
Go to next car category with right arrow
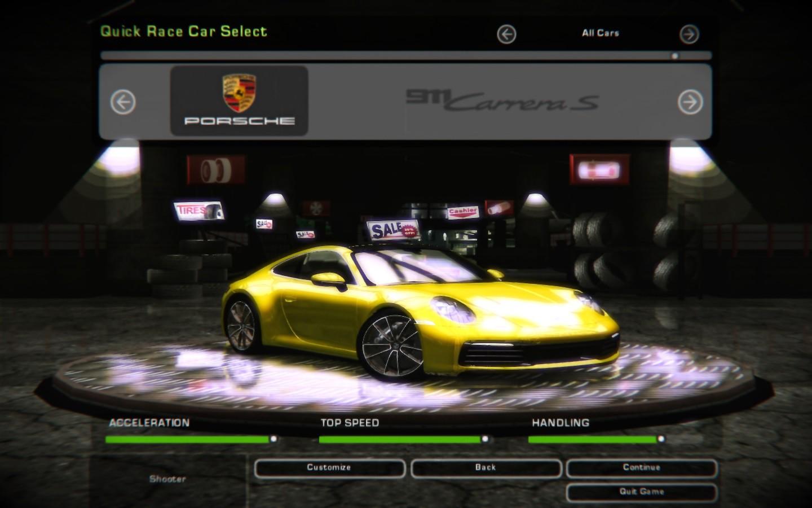click(x=689, y=34)
